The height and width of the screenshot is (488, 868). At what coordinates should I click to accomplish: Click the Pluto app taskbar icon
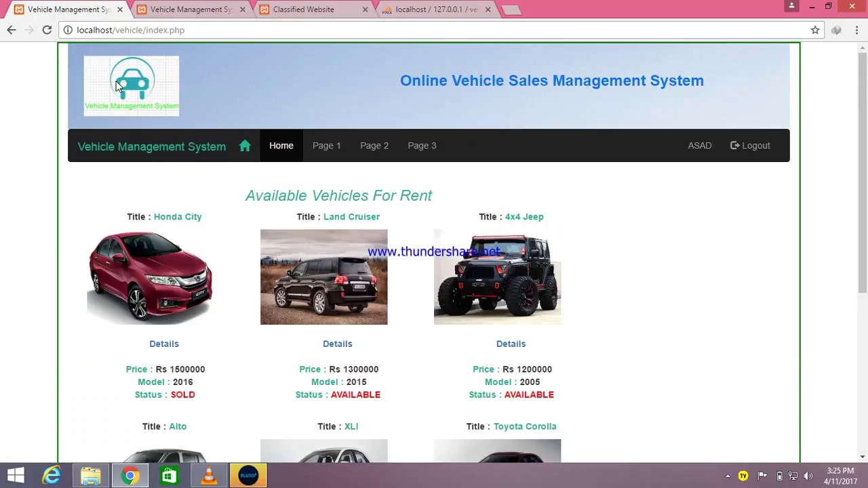[248, 476]
